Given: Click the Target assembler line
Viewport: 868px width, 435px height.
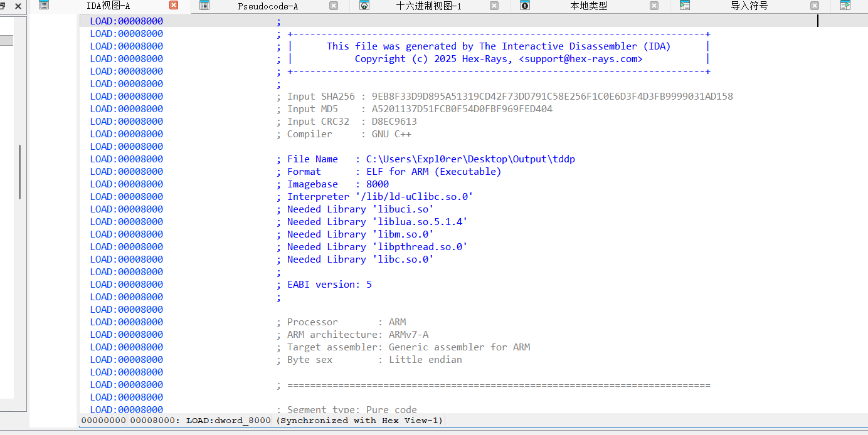Looking at the screenshot, I should pos(403,347).
